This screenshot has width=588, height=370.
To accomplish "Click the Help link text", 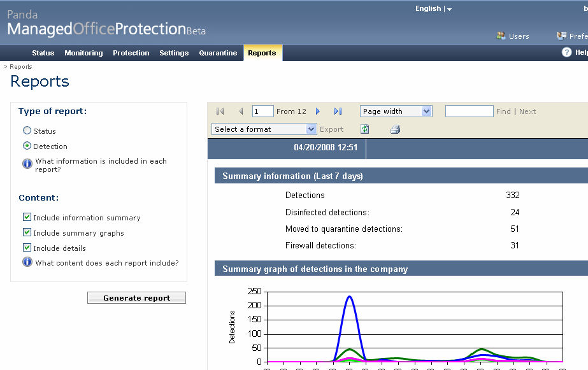I will tap(582, 52).
